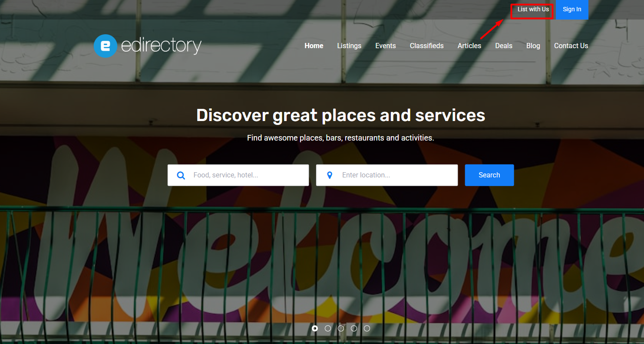Click the blue edirectory logo icon
This screenshot has height=344, width=644.
pyautogui.click(x=106, y=46)
